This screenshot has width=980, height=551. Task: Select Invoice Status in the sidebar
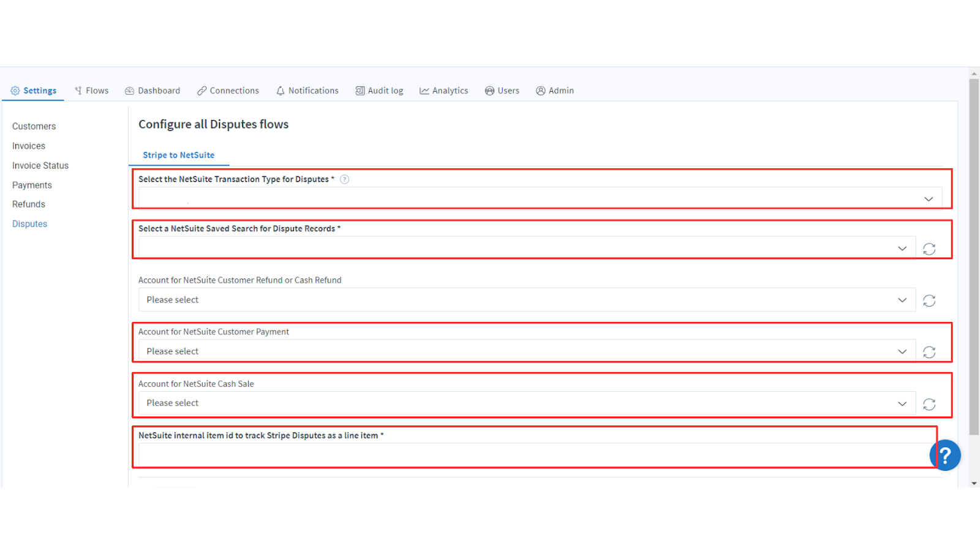coord(40,165)
